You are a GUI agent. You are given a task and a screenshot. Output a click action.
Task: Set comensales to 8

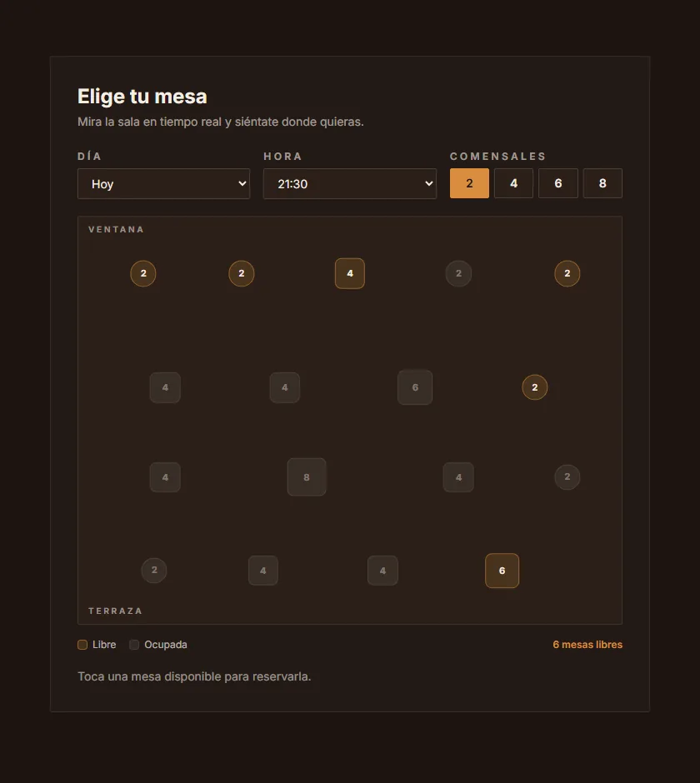pyautogui.click(x=602, y=183)
